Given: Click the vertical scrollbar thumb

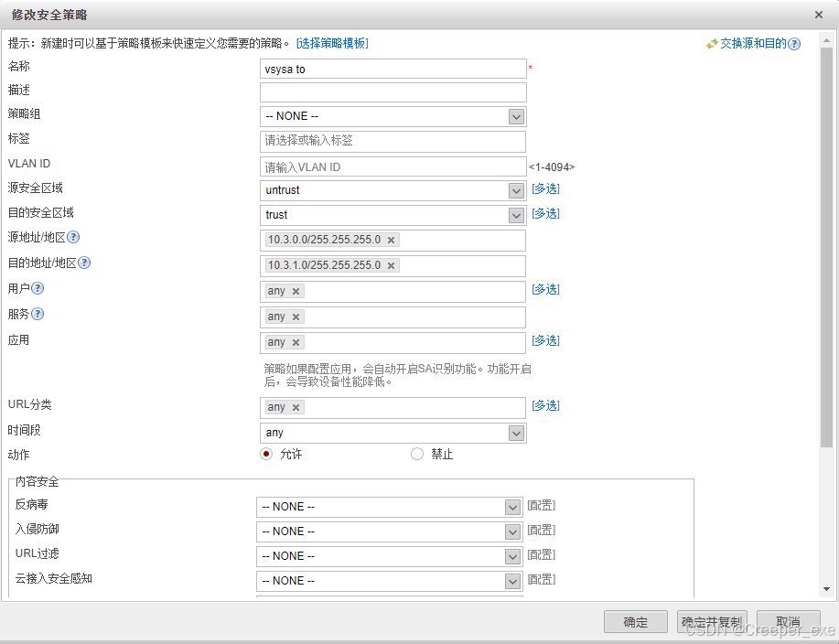Looking at the screenshot, I should tap(827, 247).
